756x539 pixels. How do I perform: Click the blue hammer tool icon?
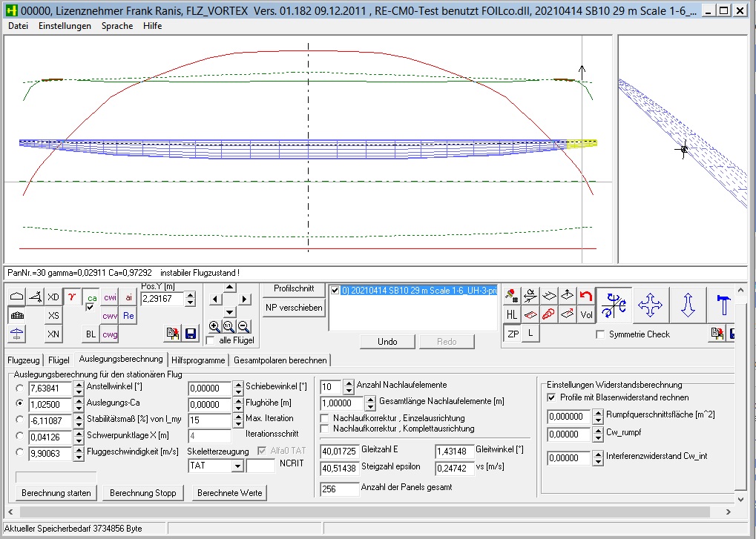[x=723, y=305]
